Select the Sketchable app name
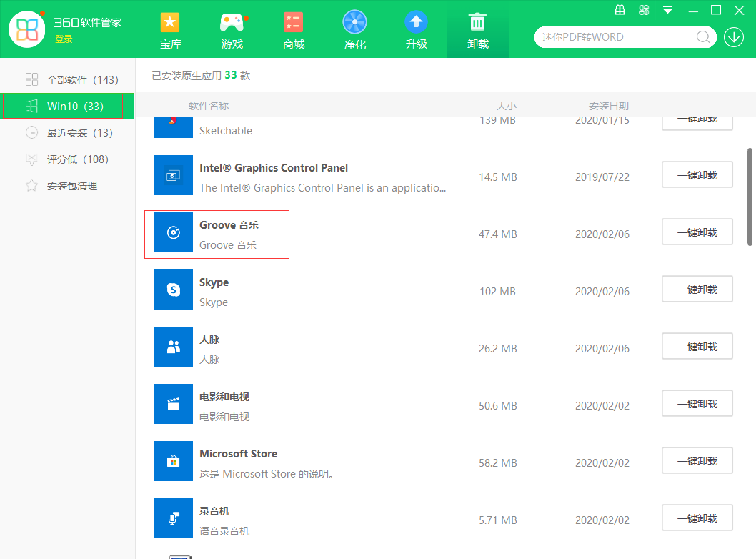 226,131
